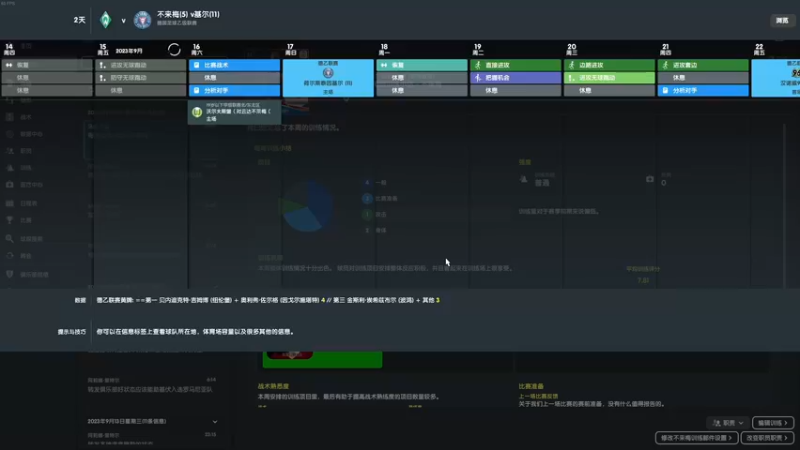
Task: Click the 比赛准备 heading
Action: click(x=531, y=386)
